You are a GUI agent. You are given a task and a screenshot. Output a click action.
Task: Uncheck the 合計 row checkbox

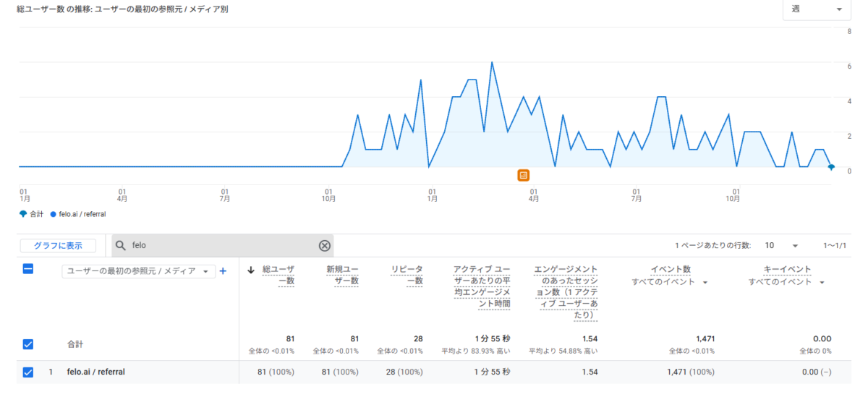[x=28, y=344]
